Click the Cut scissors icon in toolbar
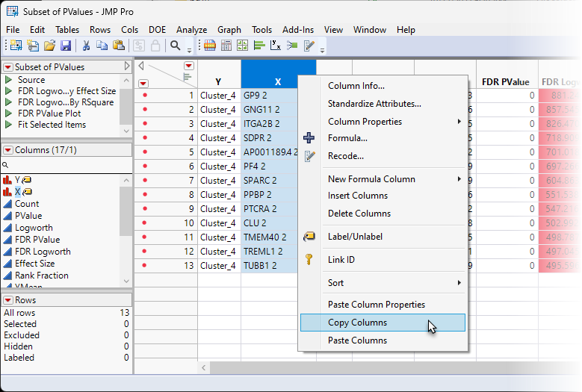The width and height of the screenshot is (582, 392). (87, 46)
